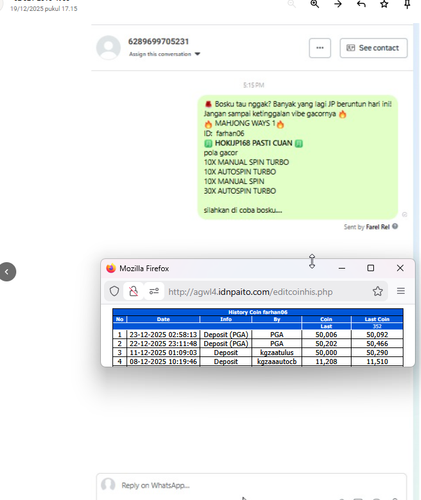The image size is (421, 500).
Task: Collapse the panel with the left chevron button
Action: tap(8, 272)
